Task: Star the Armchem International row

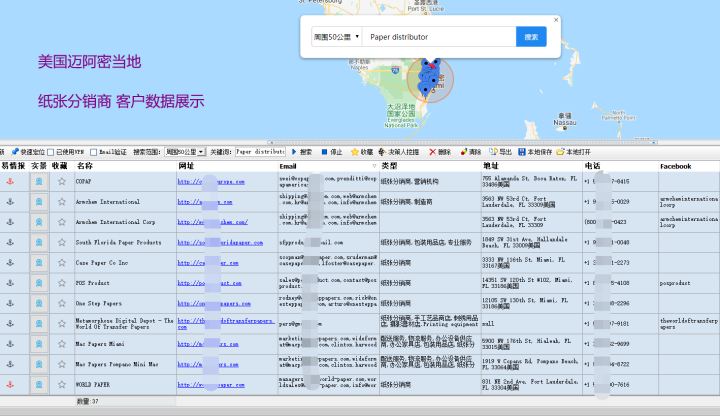Action: coord(62,202)
